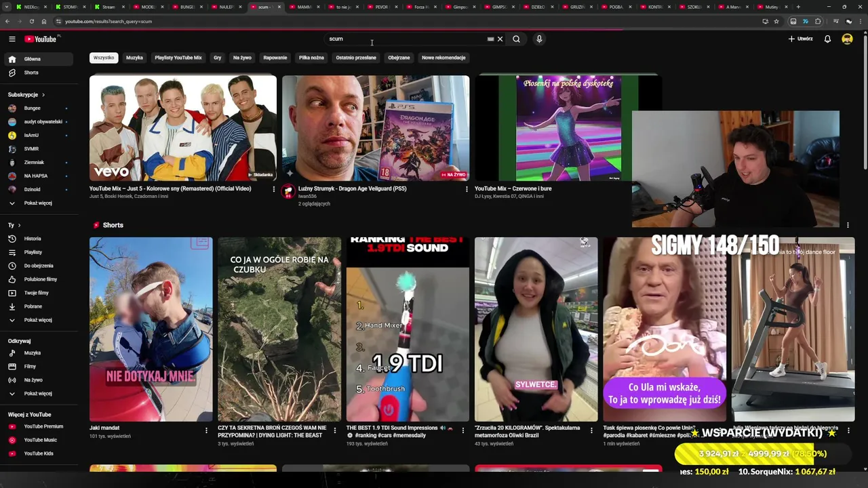The image size is (868, 488).
Task: Play the Jaki mandat short
Action: (151, 329)
